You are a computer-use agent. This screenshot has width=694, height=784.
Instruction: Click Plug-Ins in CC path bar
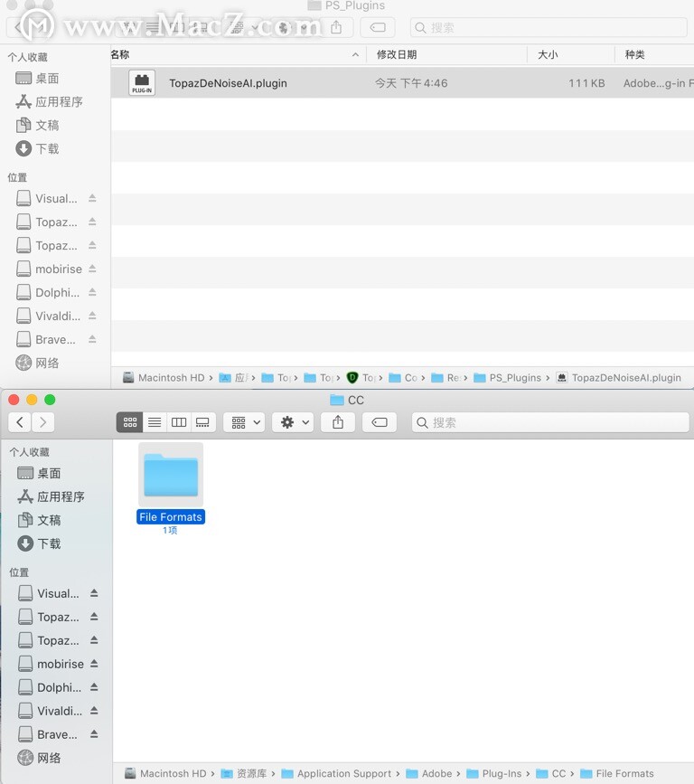494,773
